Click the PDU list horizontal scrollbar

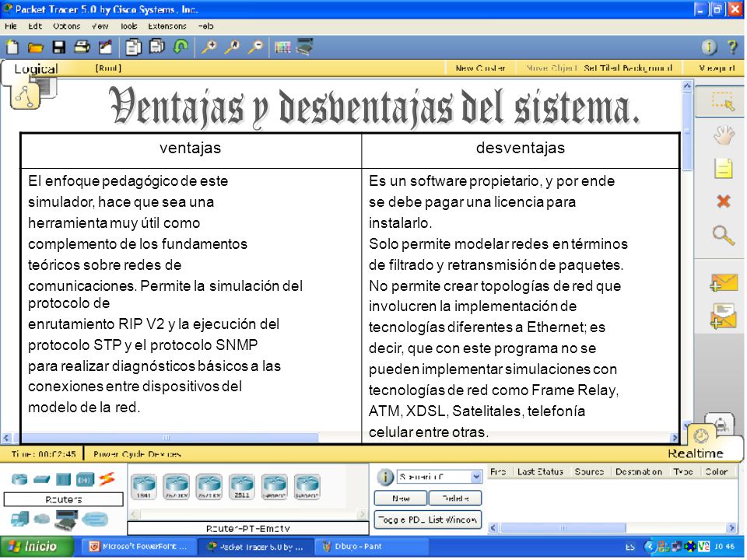(563, 527)
